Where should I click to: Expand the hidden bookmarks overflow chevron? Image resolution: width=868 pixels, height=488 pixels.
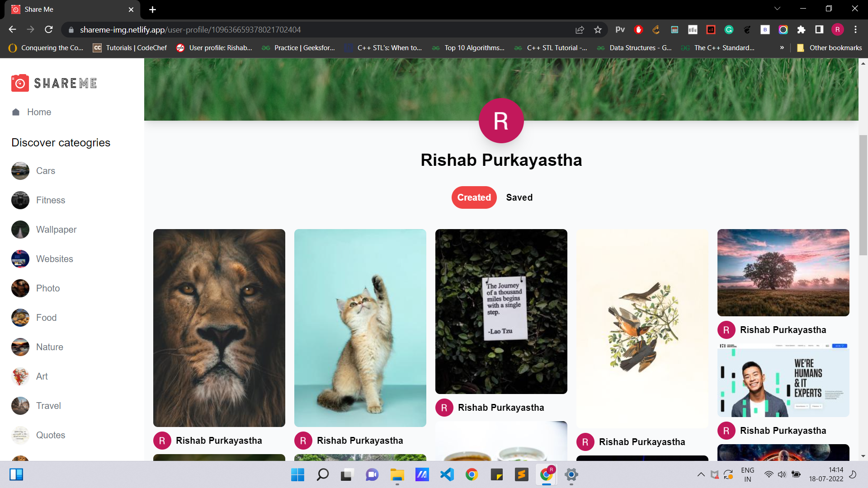point(782,47)
